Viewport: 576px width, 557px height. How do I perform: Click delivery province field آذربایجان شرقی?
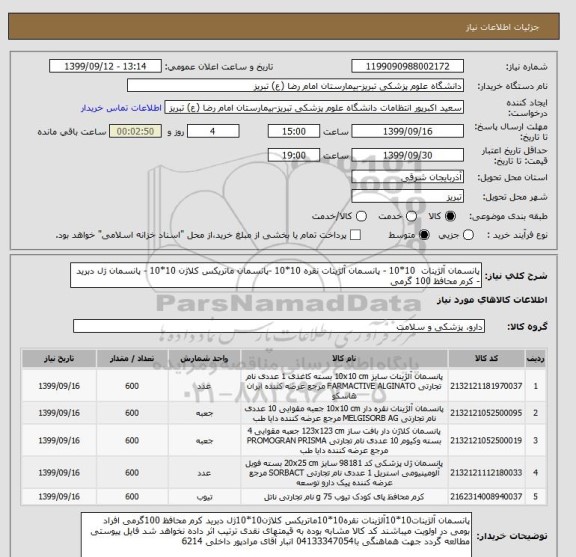pos(407,177)
